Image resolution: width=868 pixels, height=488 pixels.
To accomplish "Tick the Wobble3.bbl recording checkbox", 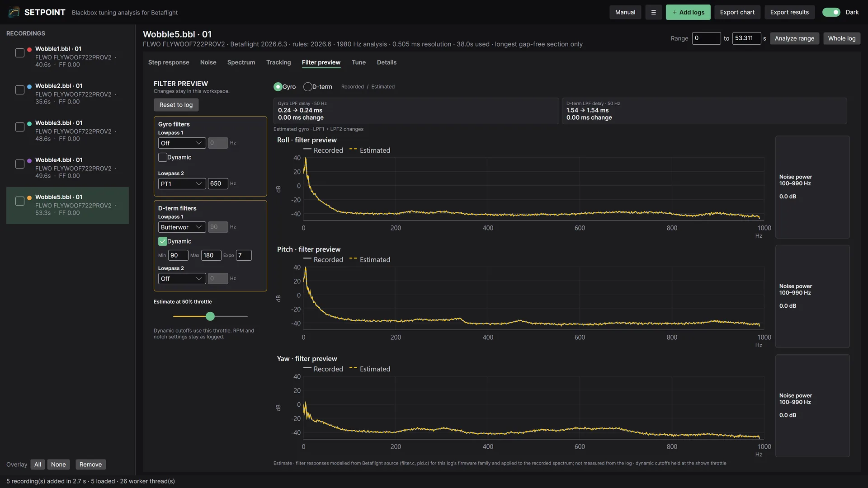I will point(20,127).
